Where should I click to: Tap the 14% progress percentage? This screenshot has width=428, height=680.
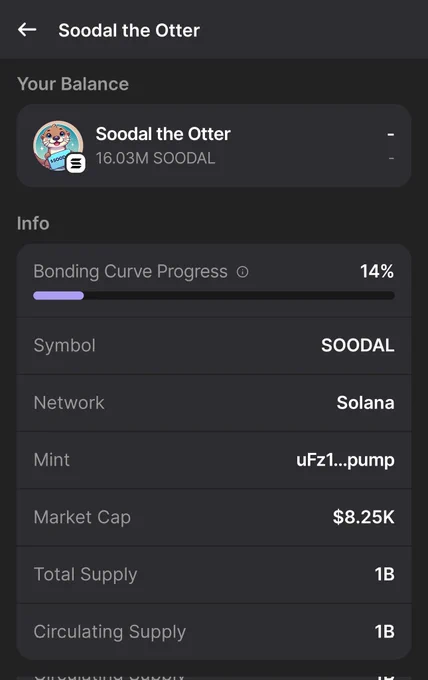click(x=377, y=271)
